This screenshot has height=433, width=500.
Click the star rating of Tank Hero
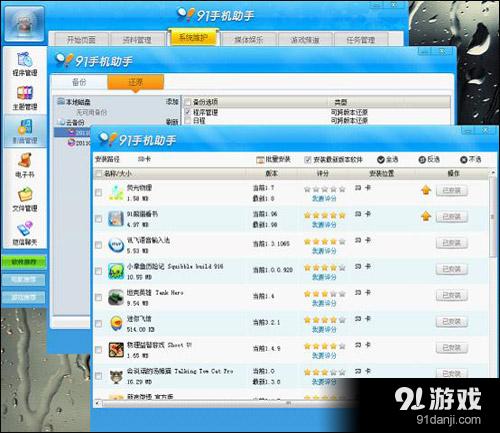coord(325,294)
